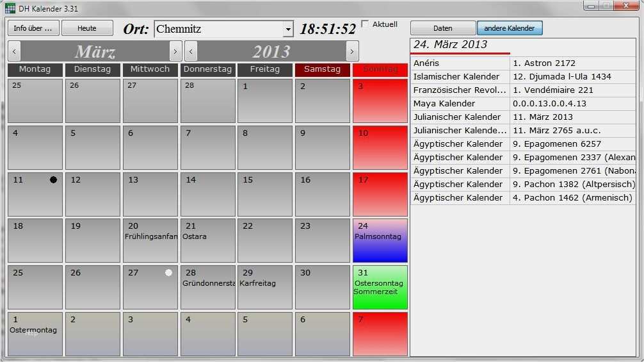Select Palmsonntag on March 24

click(380, 240)
